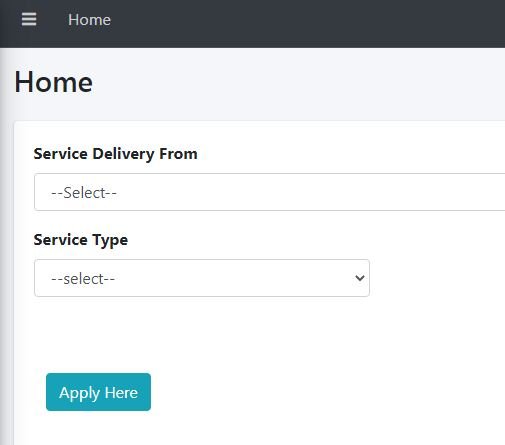Click the gray sidebar edge strip
The image size is (505, 445).
coord(6,247)
